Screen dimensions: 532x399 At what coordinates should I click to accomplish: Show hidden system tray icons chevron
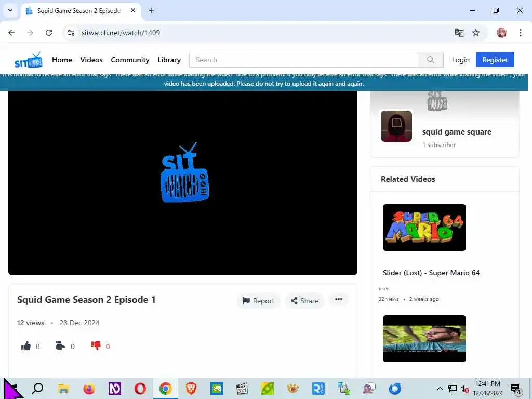click(440, 389)
